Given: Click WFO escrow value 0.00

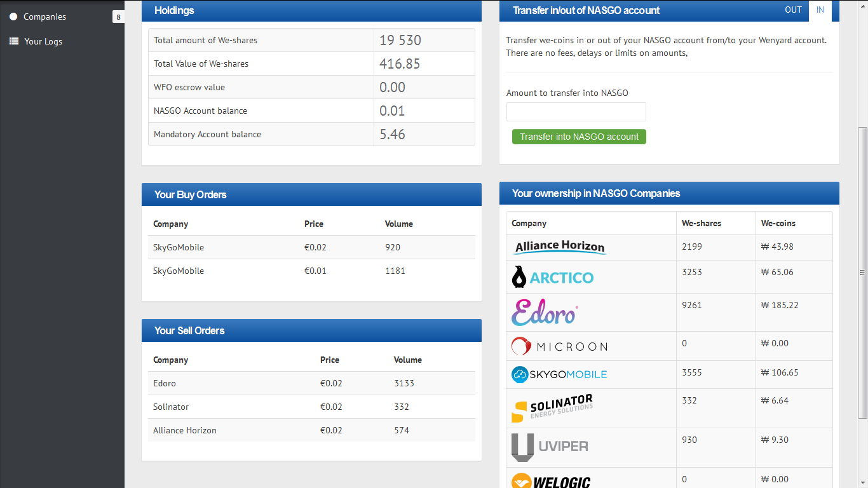Looking at the screenshot, I should click(x=392, y=87).
